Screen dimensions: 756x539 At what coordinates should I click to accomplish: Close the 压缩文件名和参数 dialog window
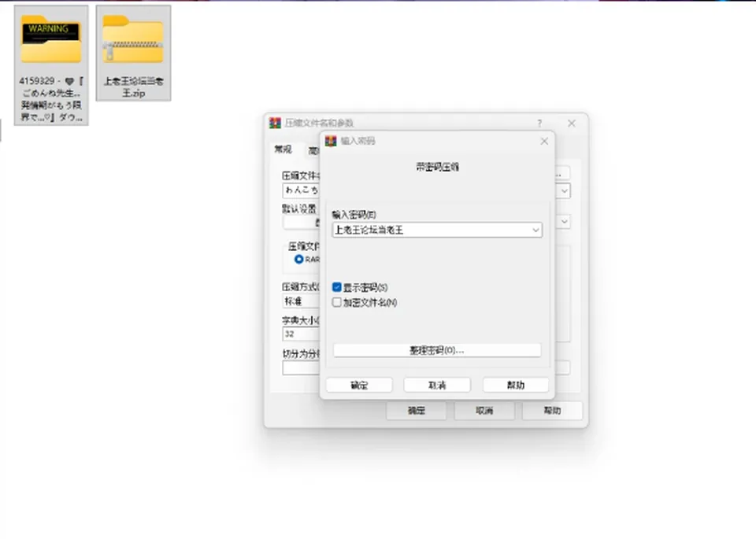[572, 124]
